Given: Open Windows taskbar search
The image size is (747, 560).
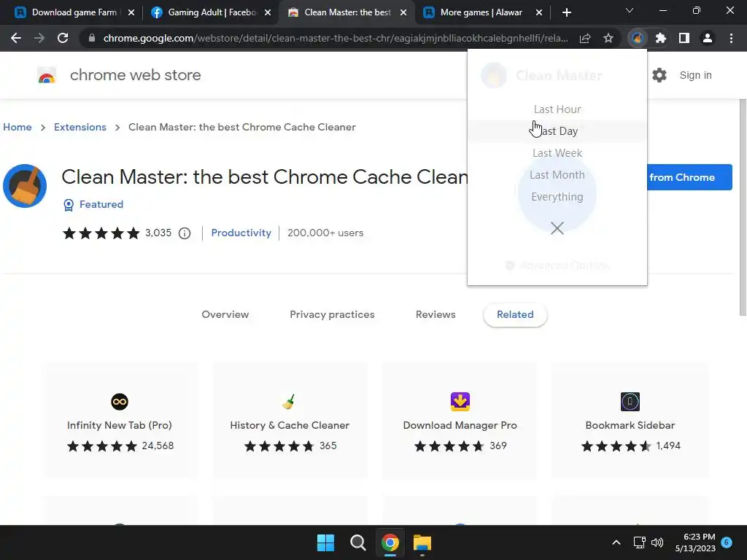Looking at the screenshot, I should pos(357,542).
